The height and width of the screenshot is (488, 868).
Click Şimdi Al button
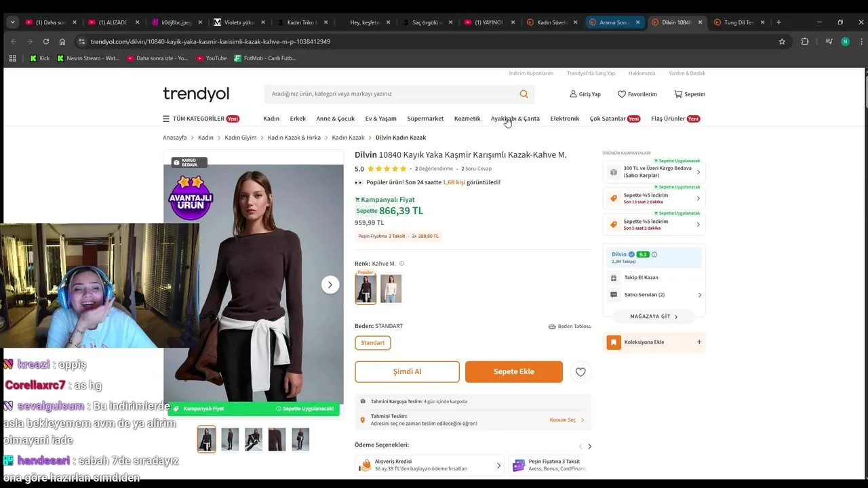coord(407,372)
